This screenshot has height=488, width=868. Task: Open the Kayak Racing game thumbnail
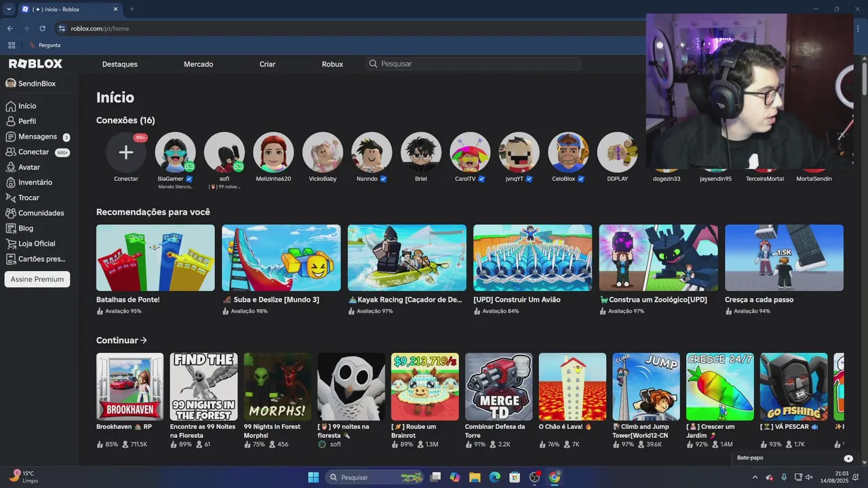tap(407, 258)
